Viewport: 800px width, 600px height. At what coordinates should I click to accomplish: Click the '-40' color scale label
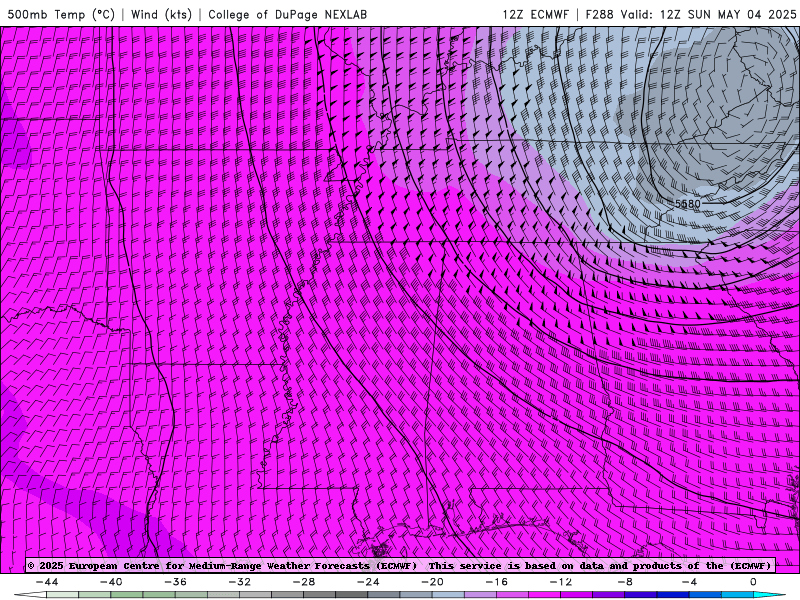[111, 582]
